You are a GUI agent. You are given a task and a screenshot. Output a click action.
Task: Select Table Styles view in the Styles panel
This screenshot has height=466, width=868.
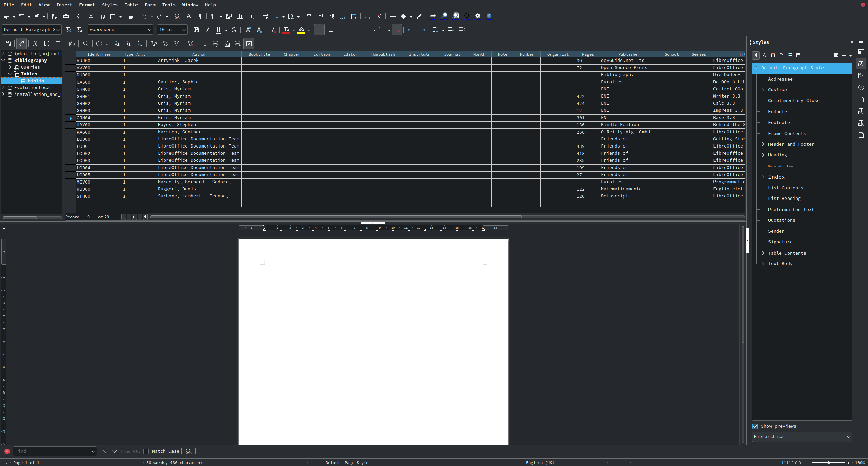798,55
